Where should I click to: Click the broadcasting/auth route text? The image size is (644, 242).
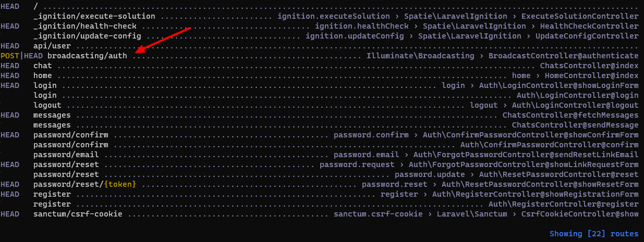click(87, 56)
